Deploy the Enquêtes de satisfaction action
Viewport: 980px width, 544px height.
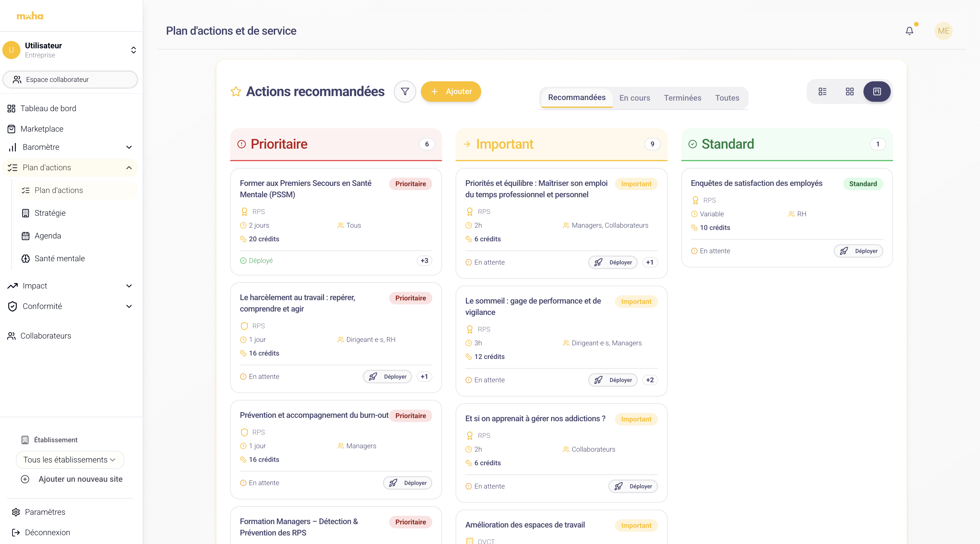(x=859, y=251)
